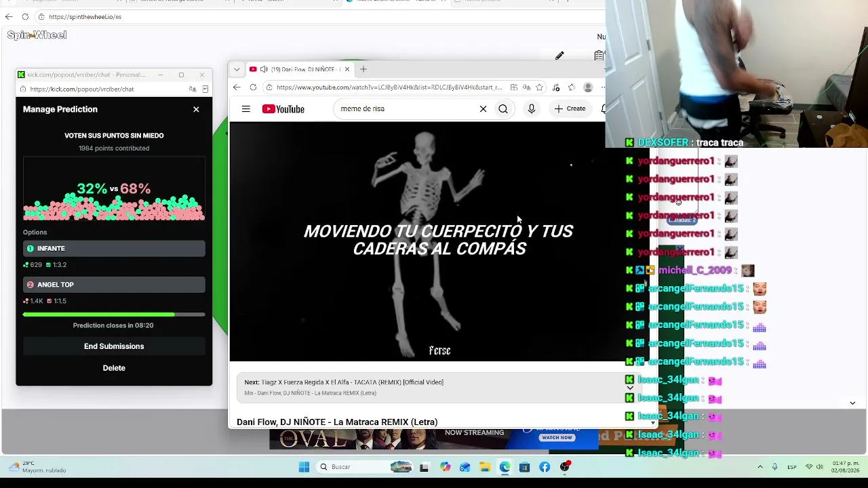
Task: Delete the prediction
Action: 114,368
